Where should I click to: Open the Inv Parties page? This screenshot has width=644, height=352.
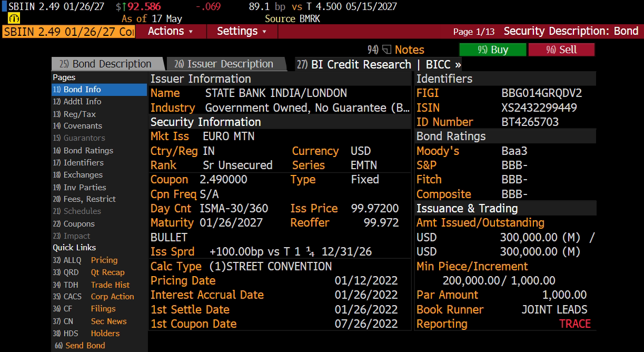click(80, 187)
